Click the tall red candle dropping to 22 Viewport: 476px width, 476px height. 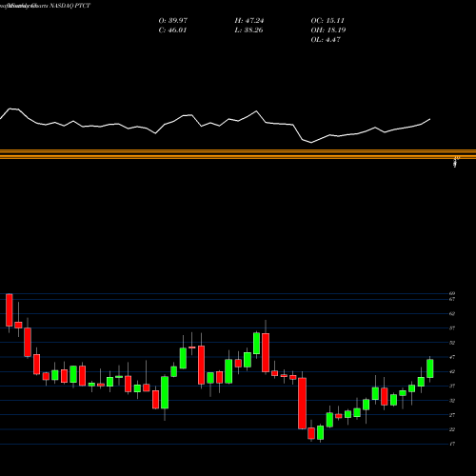point(302,404)
